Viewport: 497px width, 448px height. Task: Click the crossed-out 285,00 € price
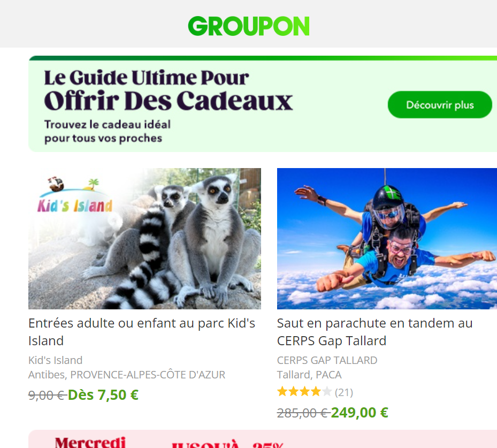[302, 413]
